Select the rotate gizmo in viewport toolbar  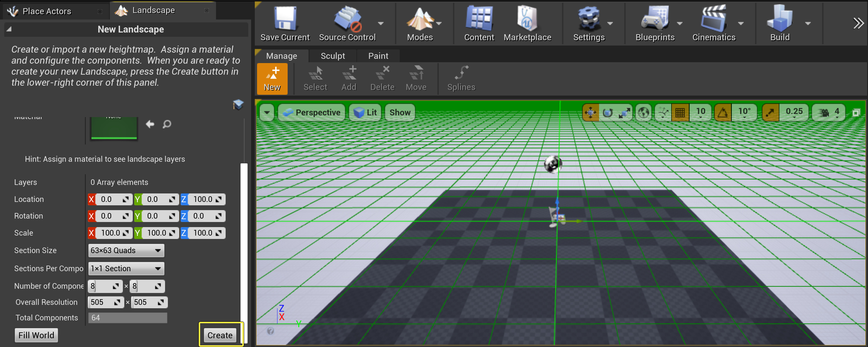[x=608, y=112]
